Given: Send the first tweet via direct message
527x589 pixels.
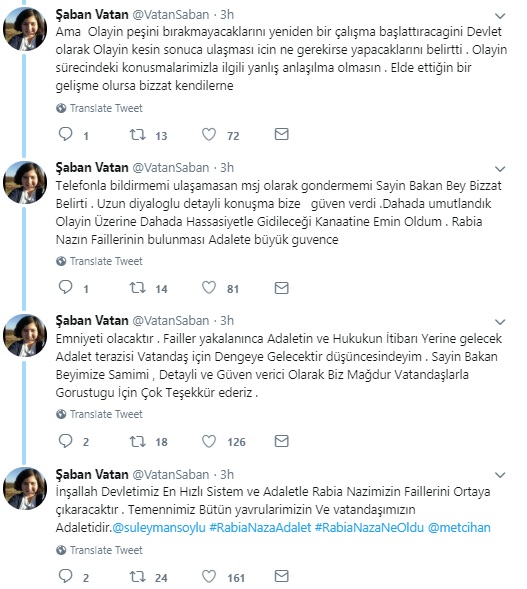Looking at the screenshot, I should [281, 134].
